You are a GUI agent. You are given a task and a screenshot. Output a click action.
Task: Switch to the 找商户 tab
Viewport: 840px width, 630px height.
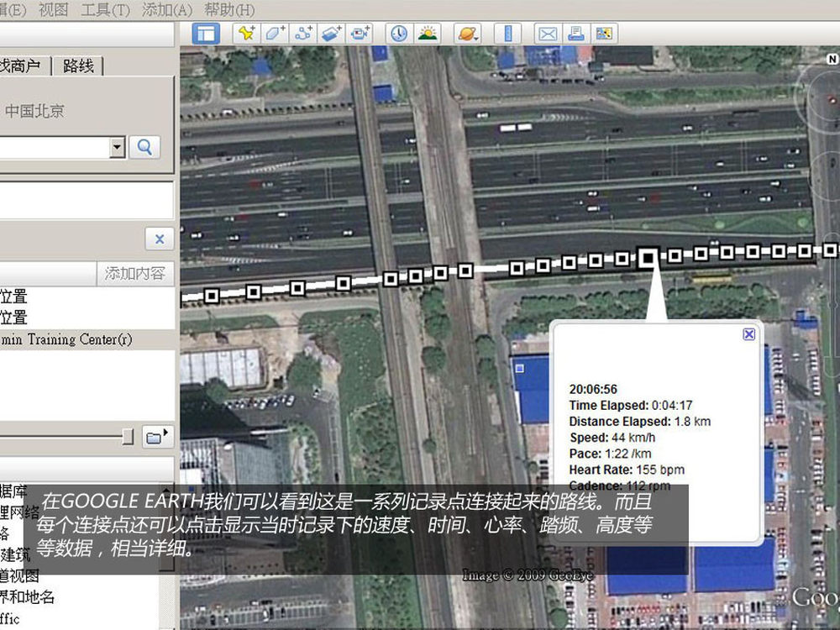tap(24, 66)
